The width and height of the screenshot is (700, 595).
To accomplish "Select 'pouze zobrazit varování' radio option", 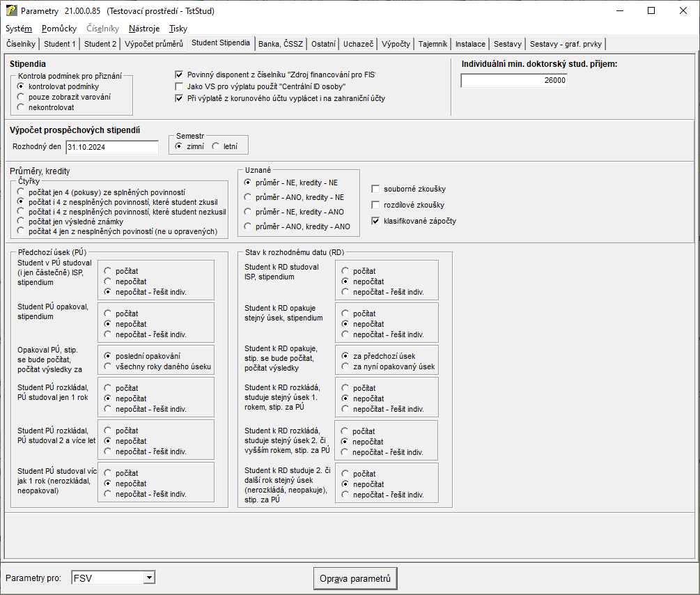I will coord(22,97).
